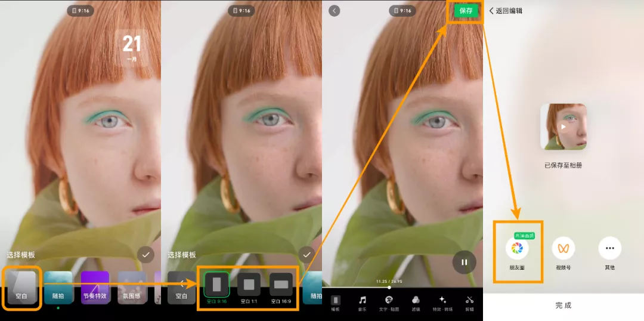Switch to the 模板 template tab
The width and height of the screenshot is (644, 321).
pos(336,304)
